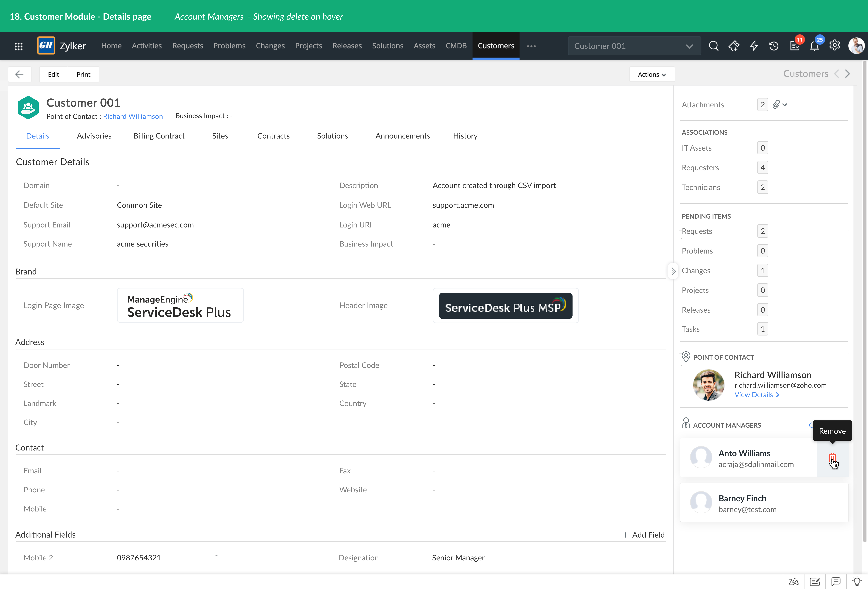Image resolution: width=868 pixels, height=589 pixels.
Task: Open the Solutions tab in customer details
Action: click(332, 136)
